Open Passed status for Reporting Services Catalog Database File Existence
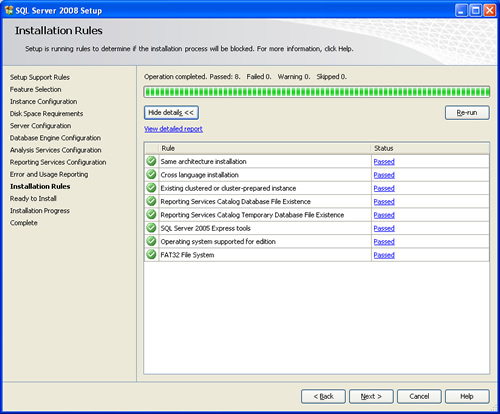Image resolution: width=500 pixels, height=414 pixels. (384, 202)
